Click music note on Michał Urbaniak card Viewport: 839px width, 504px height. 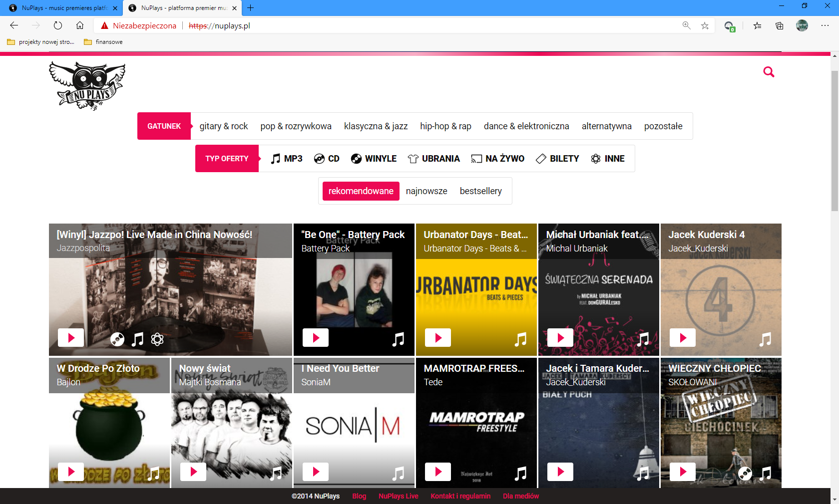[x=643, y=339]
